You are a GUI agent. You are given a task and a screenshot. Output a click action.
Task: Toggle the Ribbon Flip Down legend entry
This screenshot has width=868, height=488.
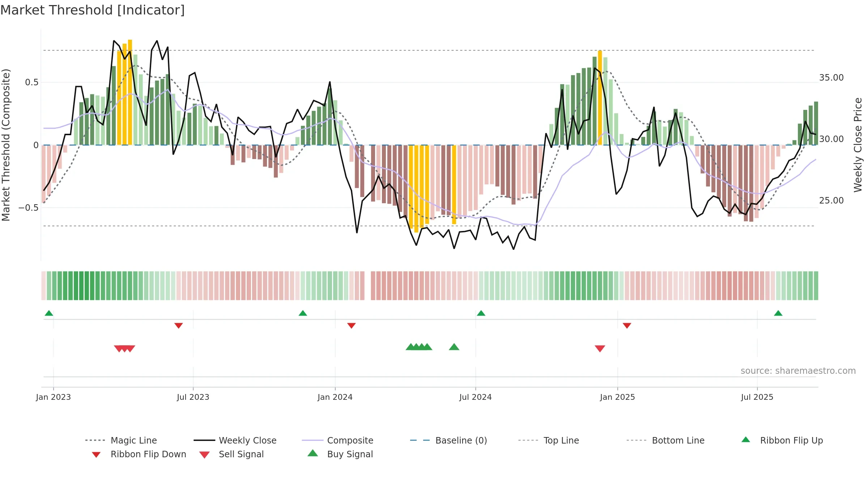point(139,454)
